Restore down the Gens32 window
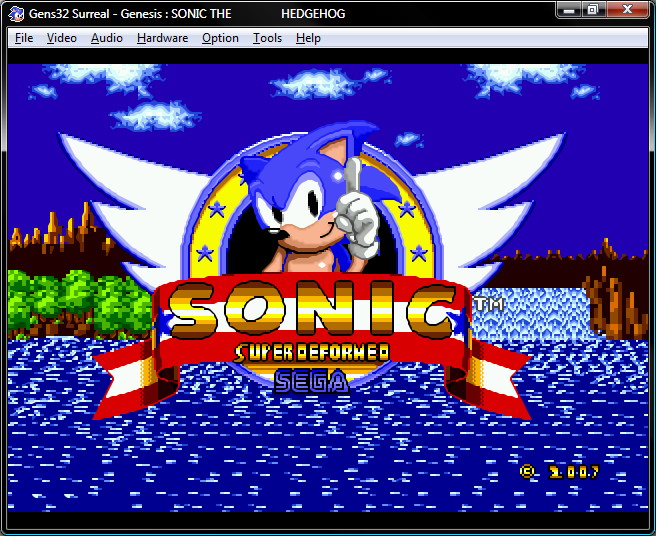Screen dimensions: 657x536 593,10
